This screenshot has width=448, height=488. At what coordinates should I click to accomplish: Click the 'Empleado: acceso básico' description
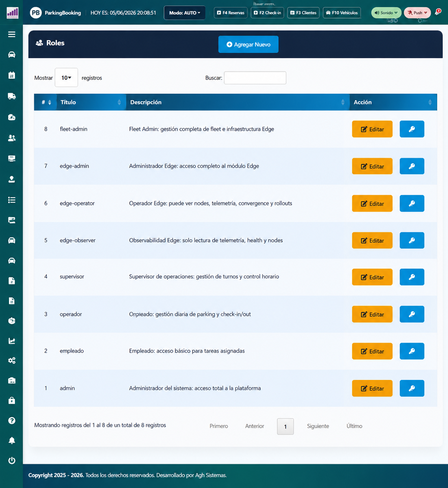[187, 351]
